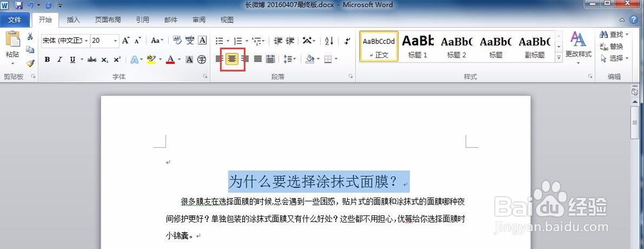Click the 替换 (Replace) button
This screenshot has width=644, height=249.
[x=612, y=46]
